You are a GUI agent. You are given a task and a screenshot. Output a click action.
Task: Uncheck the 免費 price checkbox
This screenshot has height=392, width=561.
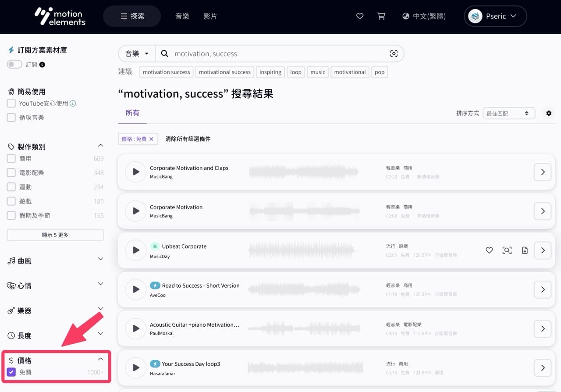(11, 372)
